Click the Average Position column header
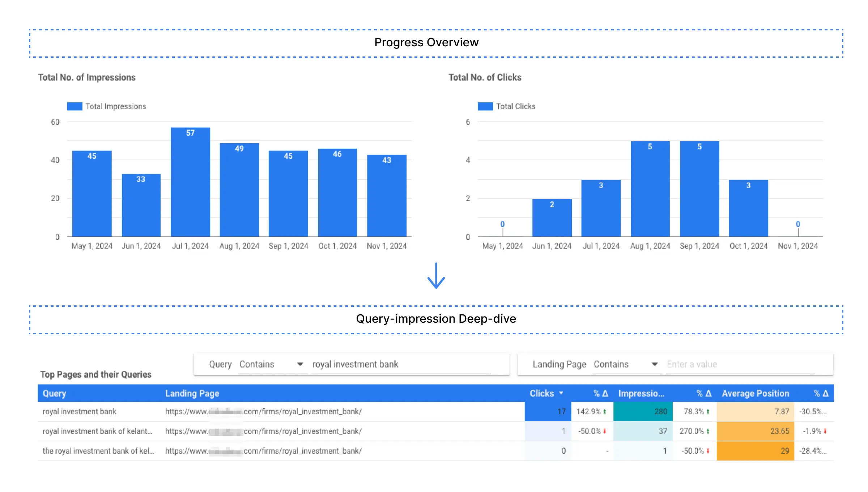 [755, 393]
